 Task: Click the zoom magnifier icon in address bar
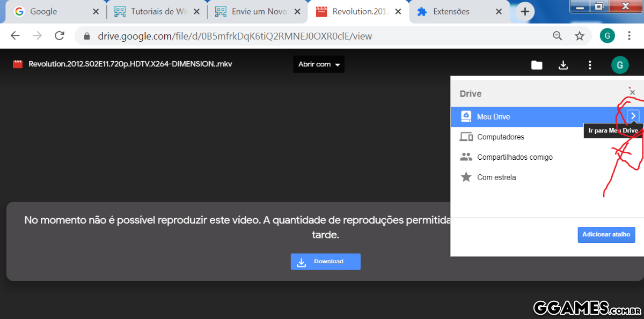point(558,36)
